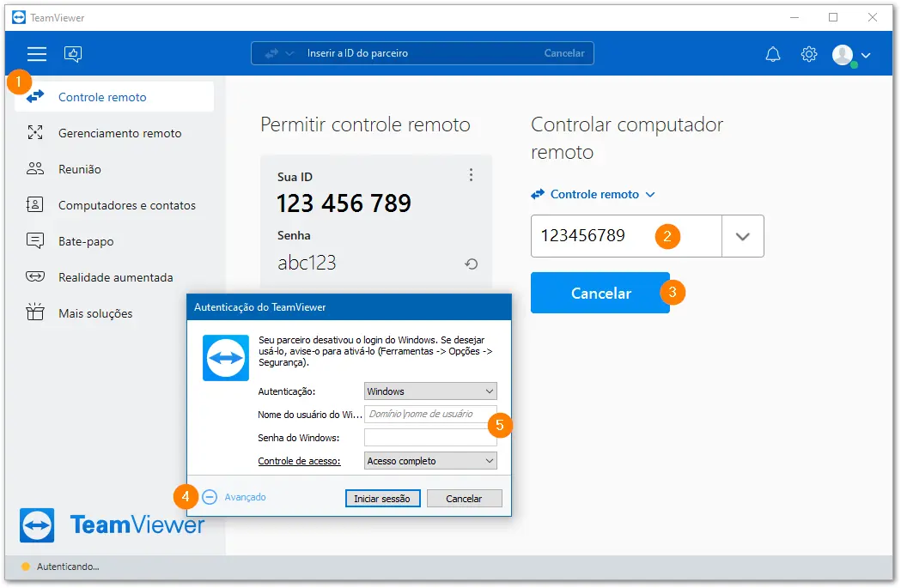901x588 pixels.
Task: Open Reunião from the sidebar
Action: click(114, 169)
